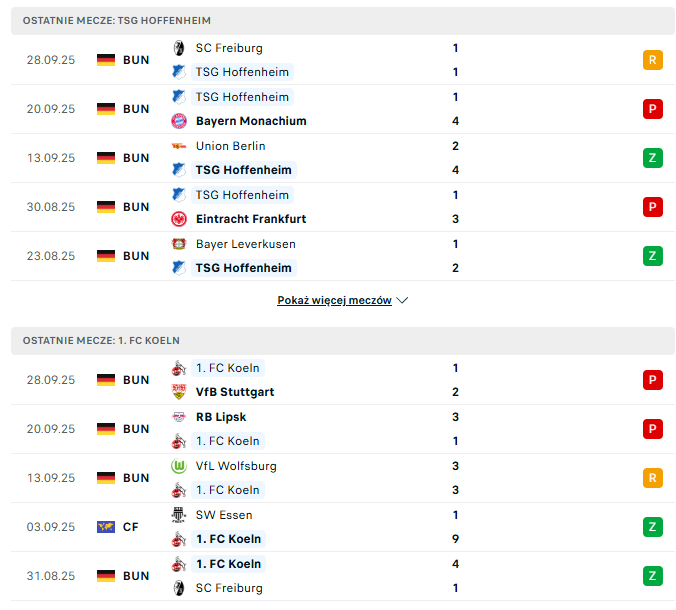Click the VfL Wolfsburg club crest
This screenshot has height=610, width=676.
[x=179, y=466]
